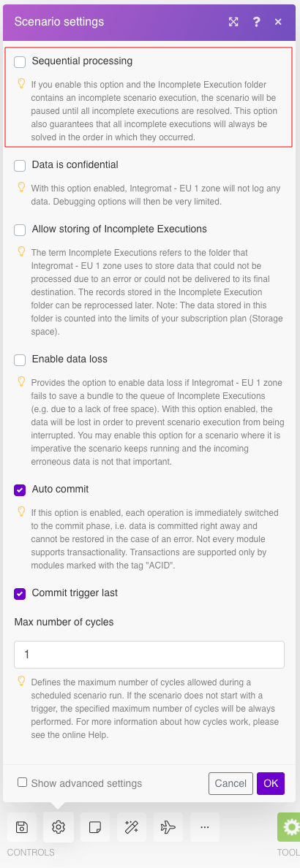Enable the Sequential processing checkbox
The width and height of the screenshot is (300, 868).
coord(20,62)
